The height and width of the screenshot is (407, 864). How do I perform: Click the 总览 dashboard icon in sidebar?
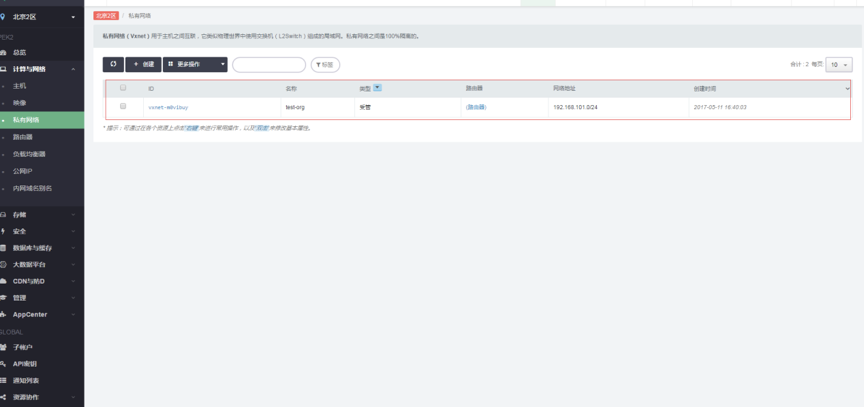tap(4, 52)
